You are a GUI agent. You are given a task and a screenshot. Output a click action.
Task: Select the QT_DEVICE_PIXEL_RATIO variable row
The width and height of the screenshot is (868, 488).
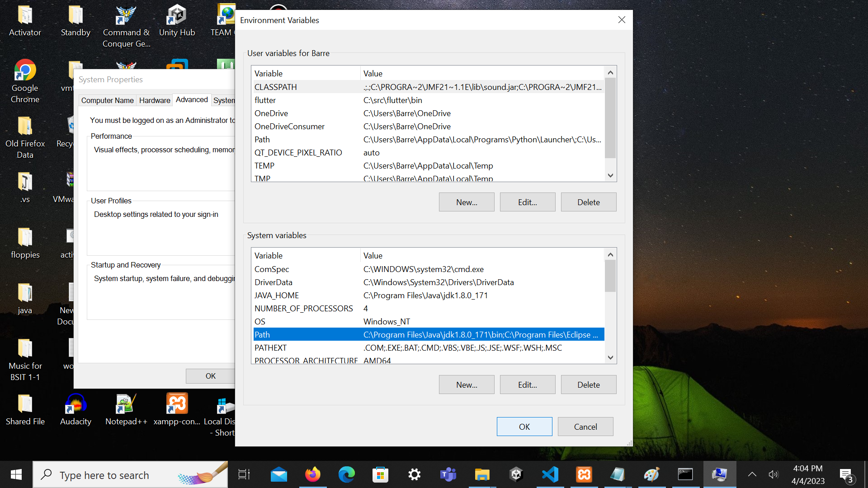(x=428, y=152)
